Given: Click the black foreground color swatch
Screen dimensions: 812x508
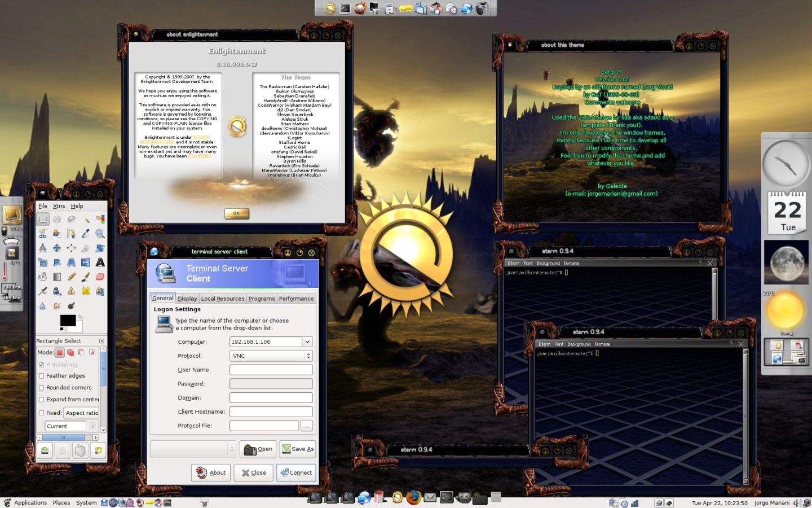Looking at the screenshot, I should click(x=68, y=320).
